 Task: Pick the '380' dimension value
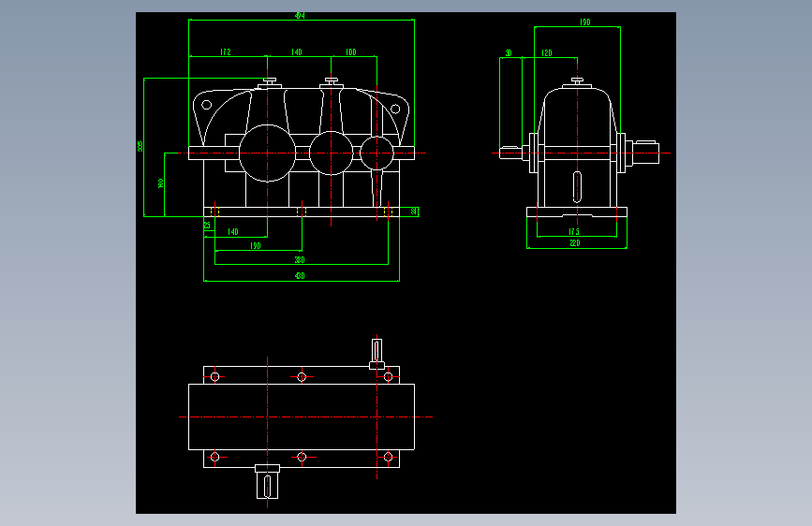300,260
